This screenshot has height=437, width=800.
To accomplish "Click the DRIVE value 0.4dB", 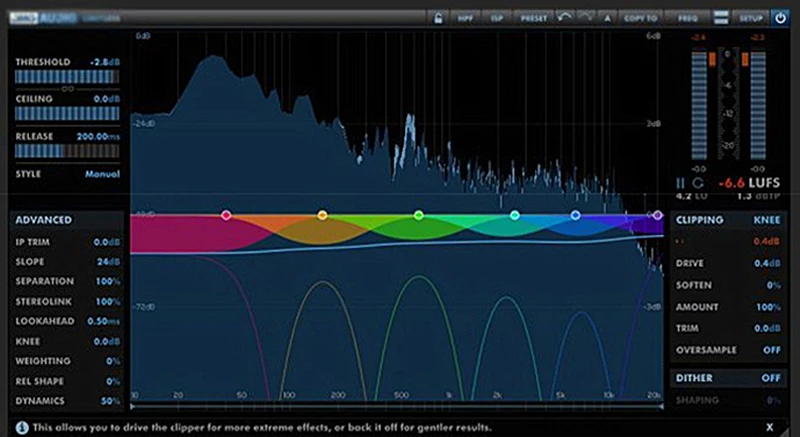I will click(767, 263).
